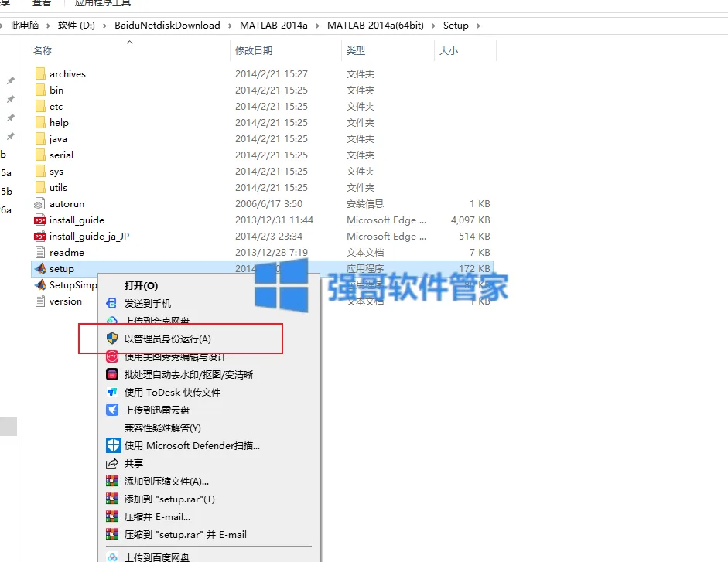Choose 添加到压缩文件(A)... entry
Screen dimensions: 728x562
coord(166,482)
